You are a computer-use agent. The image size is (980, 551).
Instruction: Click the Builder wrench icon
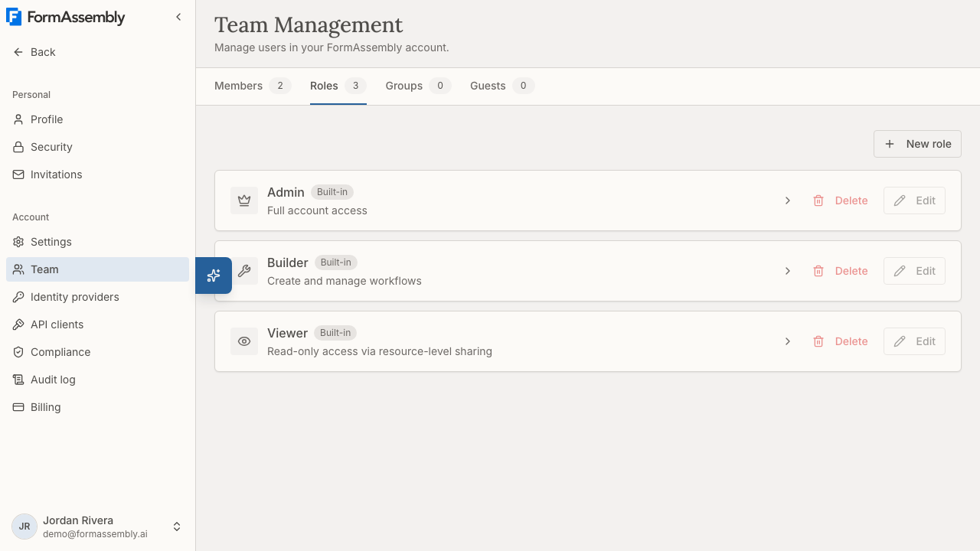point(244,271)
